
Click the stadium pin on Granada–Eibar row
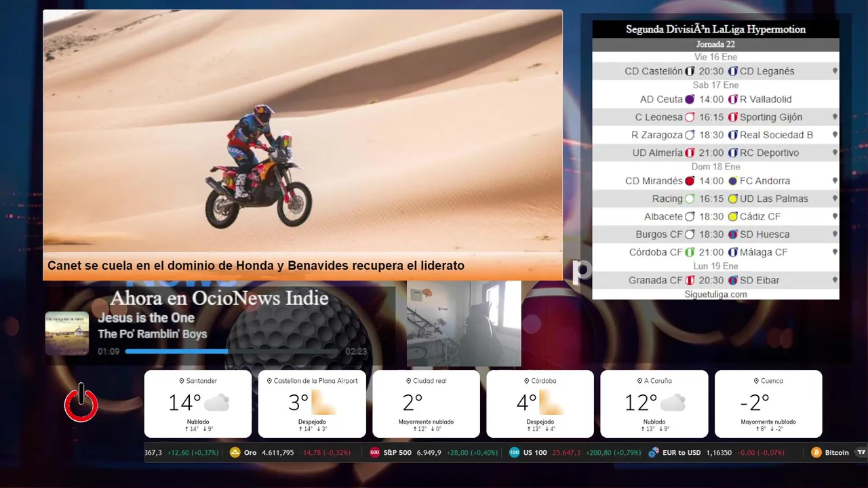click(x=835, y=281)
